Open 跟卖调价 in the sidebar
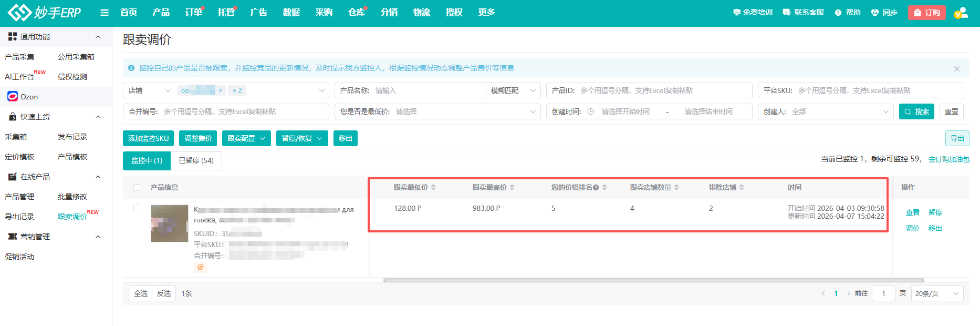Image resolution: width=980 pixels, height=326 pixels. point(72,217)
